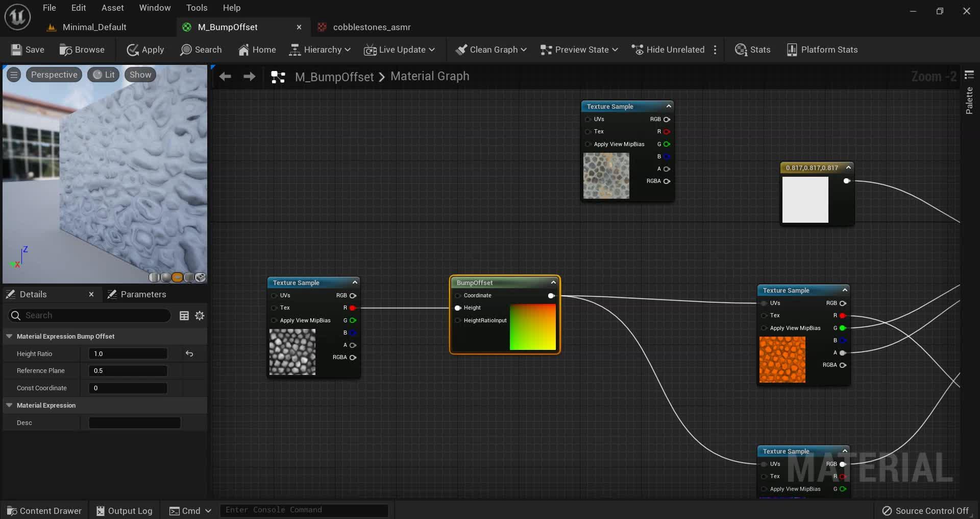Open the Details panel settings gear

pos(200,316)
